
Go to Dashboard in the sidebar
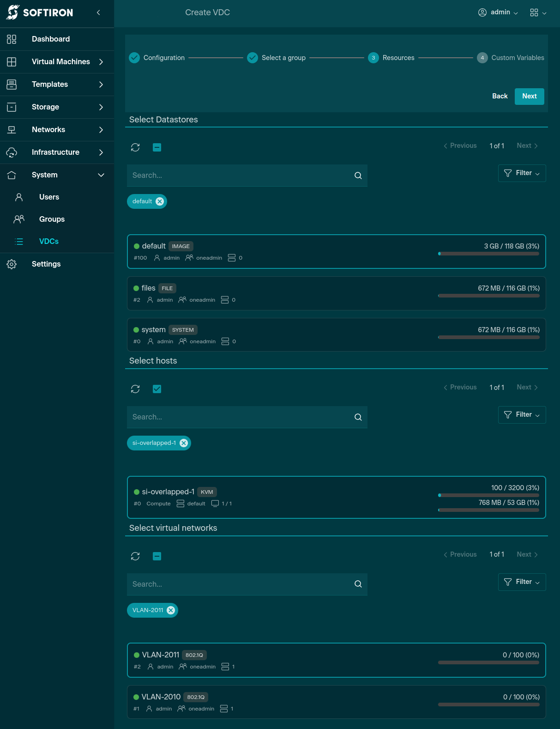pos(51,39)
